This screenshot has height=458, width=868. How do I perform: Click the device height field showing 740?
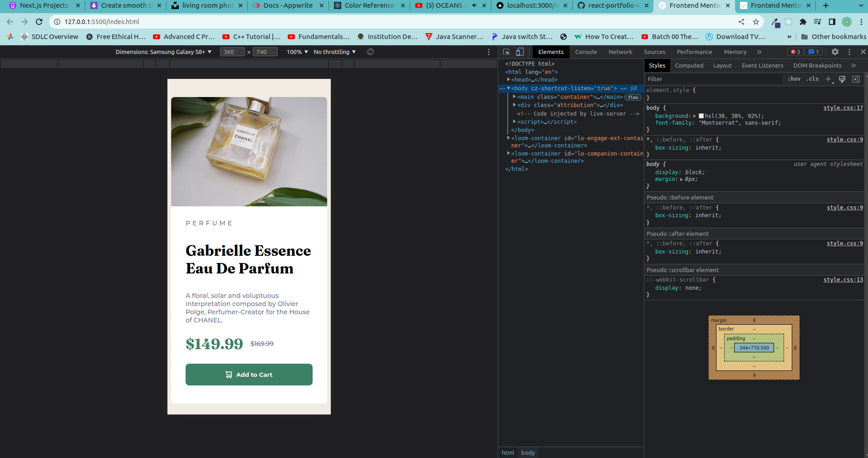pos(265,52)
